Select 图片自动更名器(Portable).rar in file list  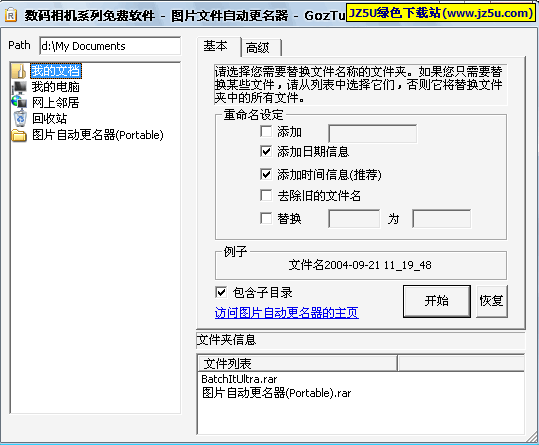[x=277, y=393]
